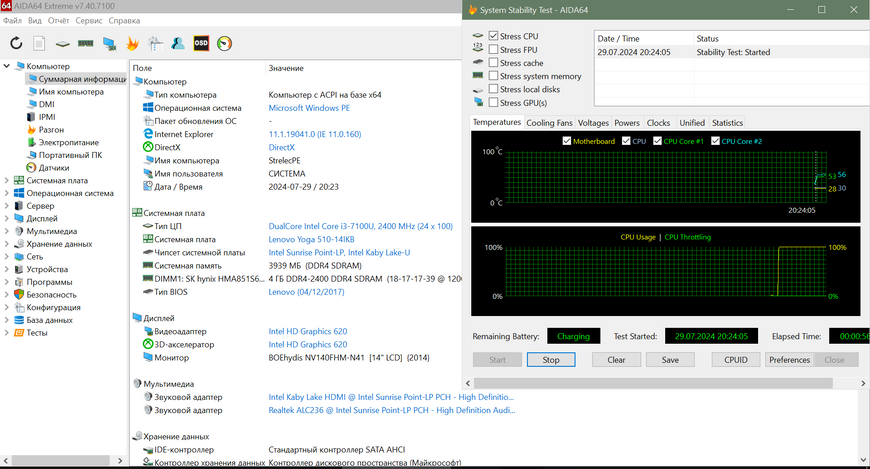Toggle CPU Core #2 graph checkbox

pyautogui.click(x=715, y=141)
